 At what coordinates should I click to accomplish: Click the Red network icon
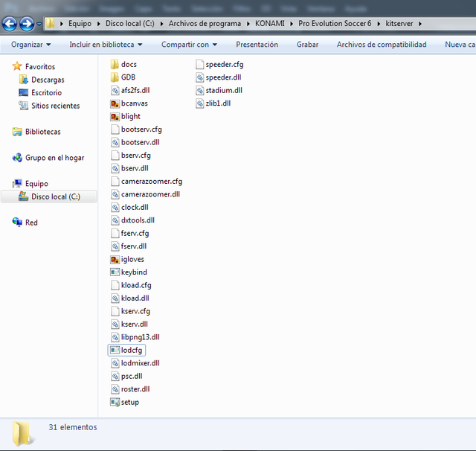17,223
